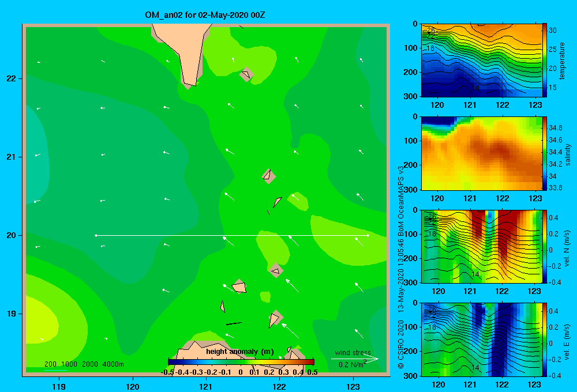Viewport: 577px width, 392px height.
Task: Click the vel. N color bar
Action: (545, 246)
